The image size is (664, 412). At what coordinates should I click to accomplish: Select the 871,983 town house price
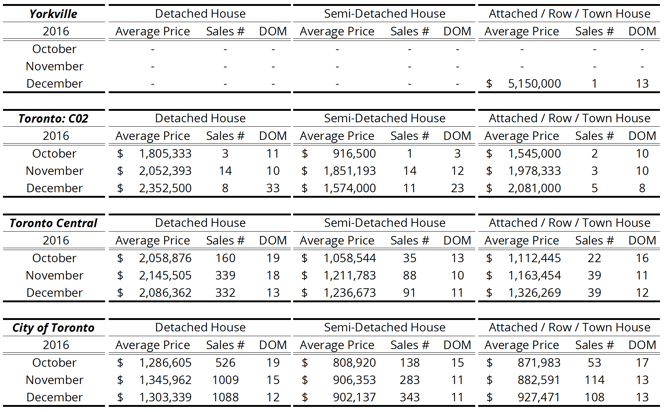point(539,362)
